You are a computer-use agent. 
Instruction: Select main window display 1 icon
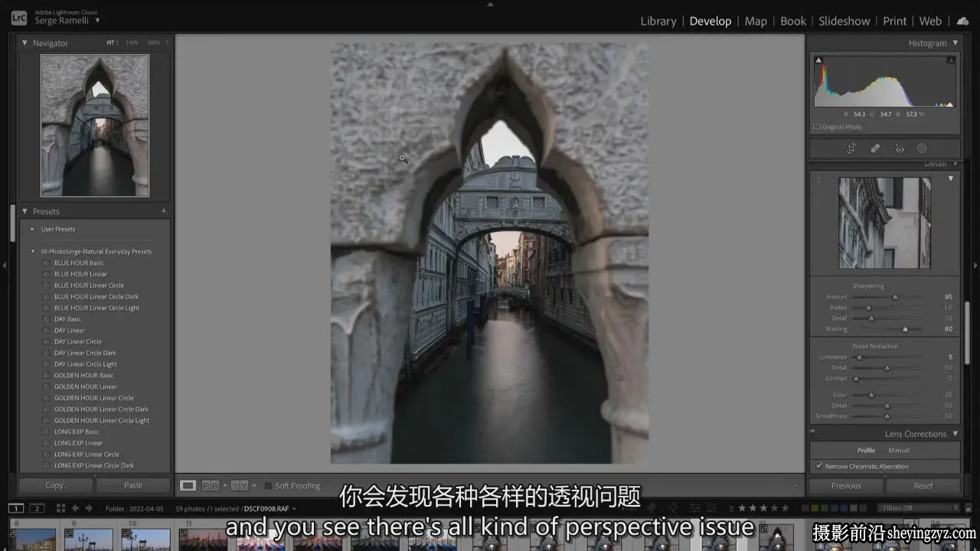(15, 508)
